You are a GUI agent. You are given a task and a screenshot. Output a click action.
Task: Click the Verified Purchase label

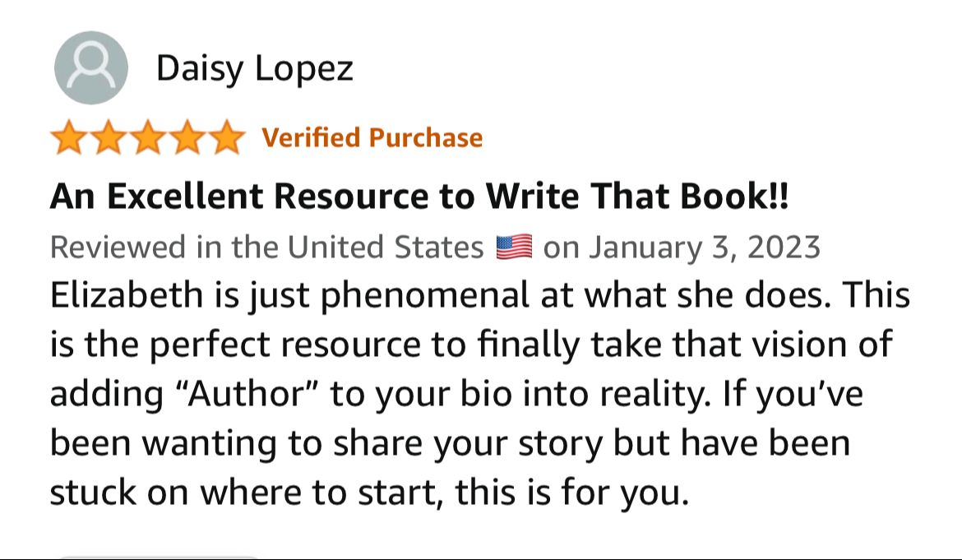(372, 137)
